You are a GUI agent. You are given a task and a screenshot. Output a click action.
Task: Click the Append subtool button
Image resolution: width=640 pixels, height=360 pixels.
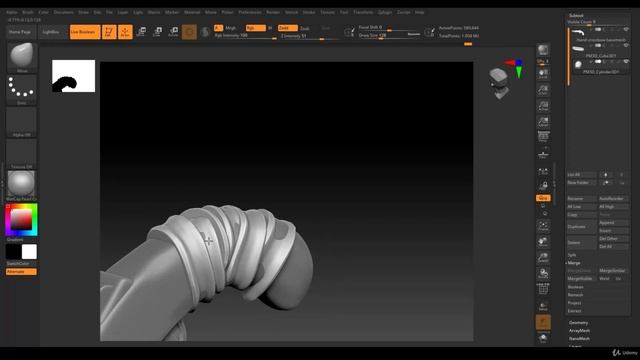pos(613,223)
